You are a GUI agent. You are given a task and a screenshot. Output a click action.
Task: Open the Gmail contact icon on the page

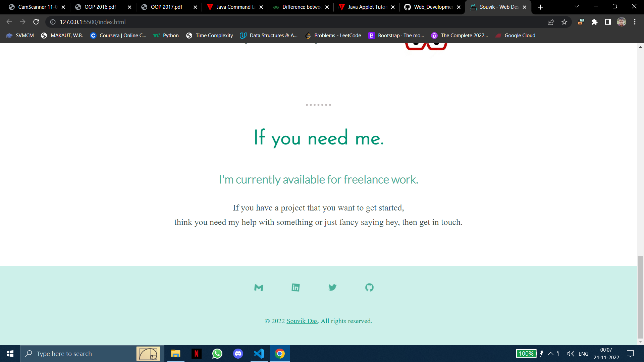[x=259, y=287]
